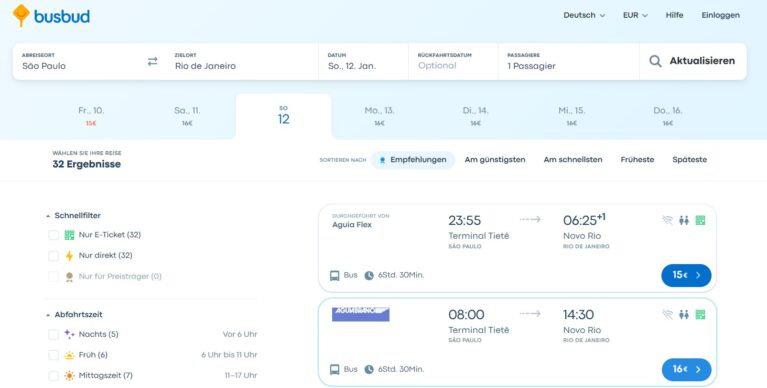Select the 15€ trip price button
767x388 pixels.
point(686,275)
